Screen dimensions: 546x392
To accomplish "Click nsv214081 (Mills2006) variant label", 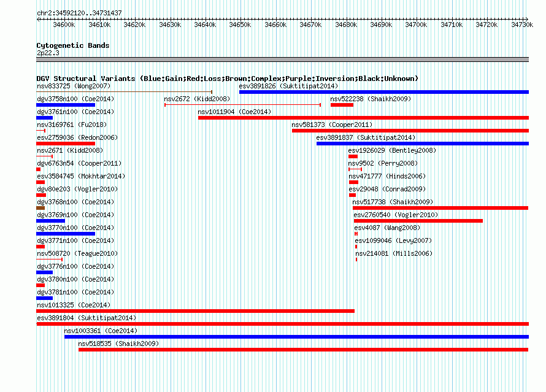I will (x=394, y=253).
